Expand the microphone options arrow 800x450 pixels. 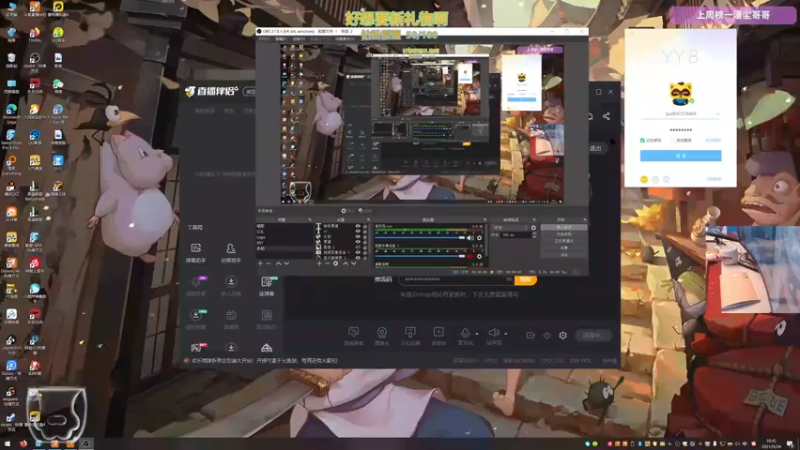[x=477, y=334]
